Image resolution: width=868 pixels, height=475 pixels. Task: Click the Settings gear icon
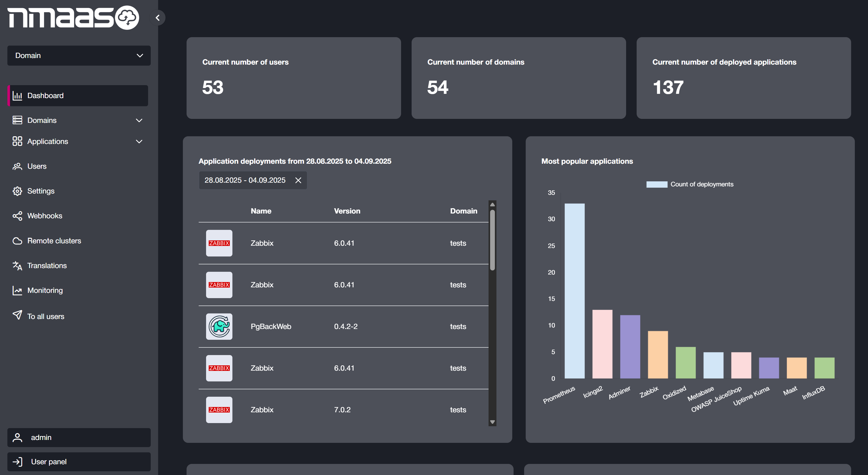pyautogui.click(x=17, y=191)
